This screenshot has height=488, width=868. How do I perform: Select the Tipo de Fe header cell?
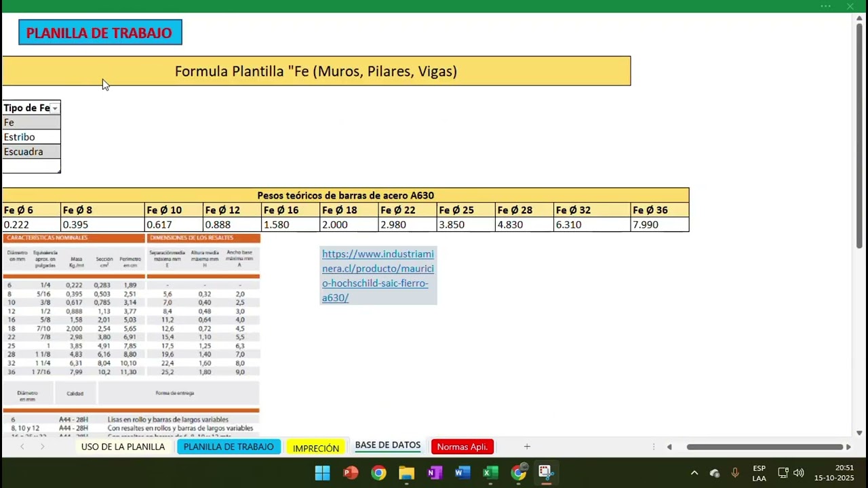pos(31,108)
